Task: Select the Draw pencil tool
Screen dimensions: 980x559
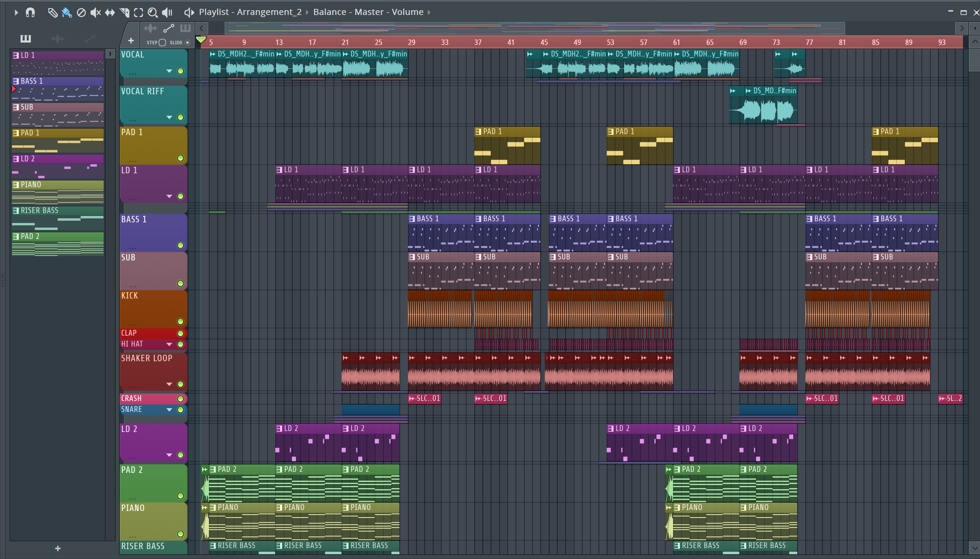Action: (x=52, y=12)
